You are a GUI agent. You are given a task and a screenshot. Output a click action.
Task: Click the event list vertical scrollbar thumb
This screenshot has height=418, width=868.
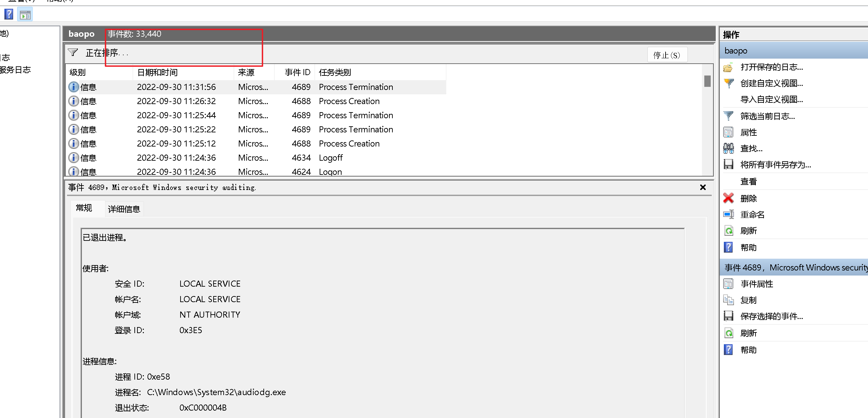click(707, 81)
